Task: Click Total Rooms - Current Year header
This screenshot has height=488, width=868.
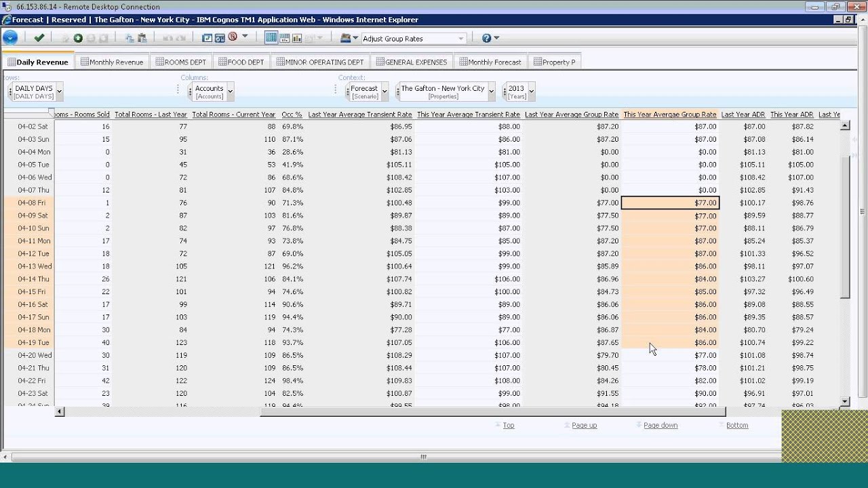Action: coord(234,115)
